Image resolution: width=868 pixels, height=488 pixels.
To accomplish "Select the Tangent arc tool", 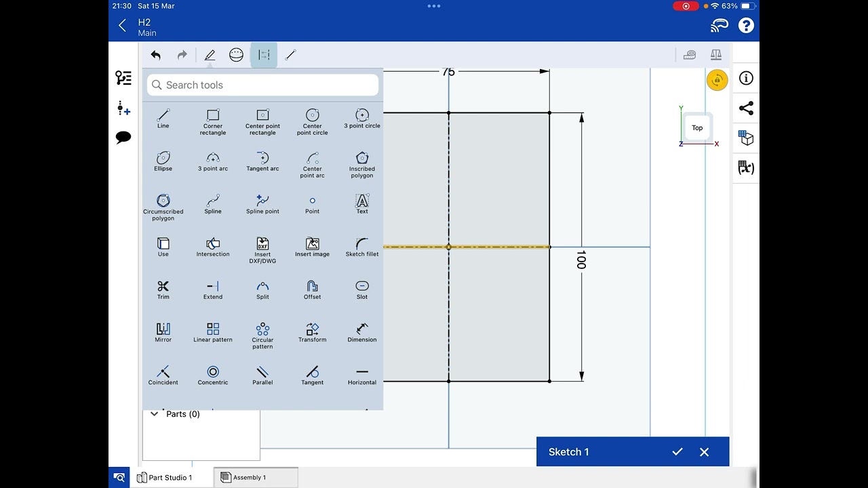I will pyautogui.click(x=262, y=161).
